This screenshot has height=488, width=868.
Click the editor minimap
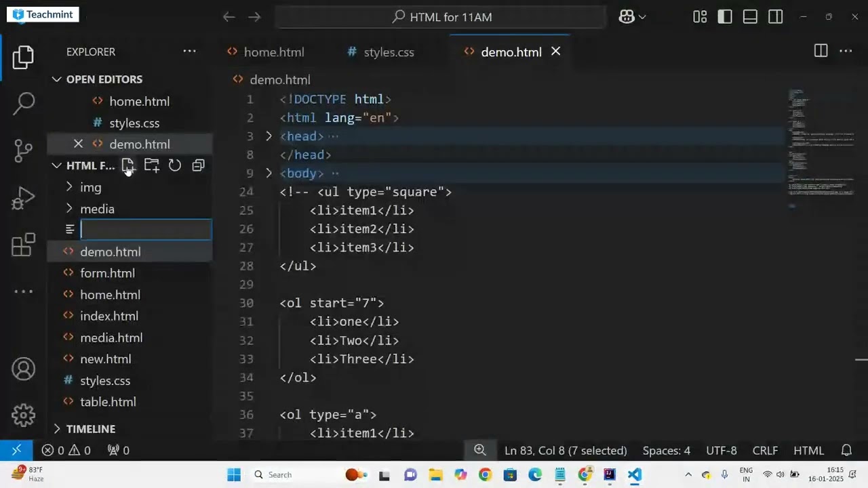(821, 149)
